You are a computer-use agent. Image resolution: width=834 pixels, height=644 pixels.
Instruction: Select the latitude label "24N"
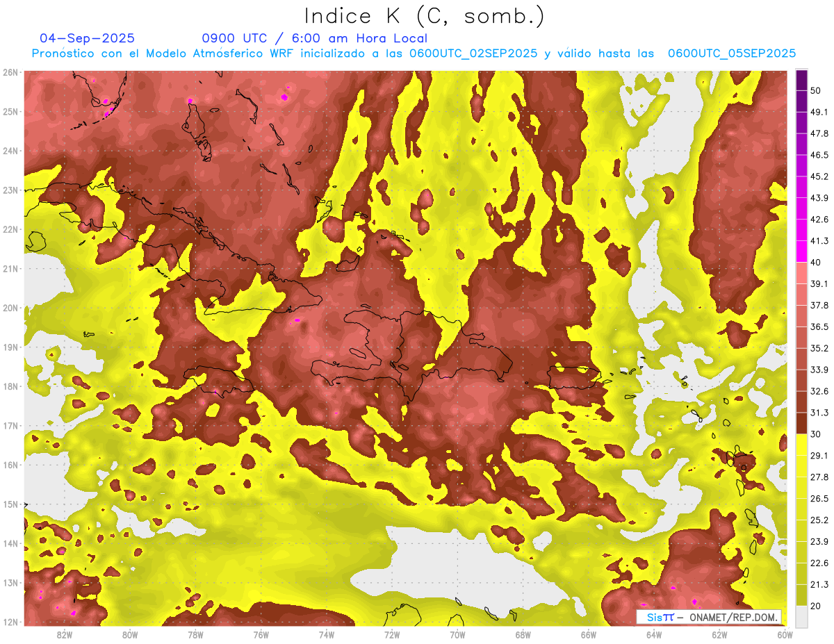pos(10,151)
